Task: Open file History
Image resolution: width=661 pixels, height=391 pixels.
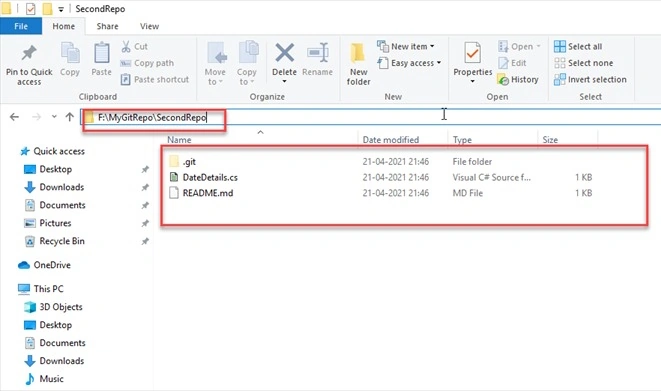Action: point(518,79)
